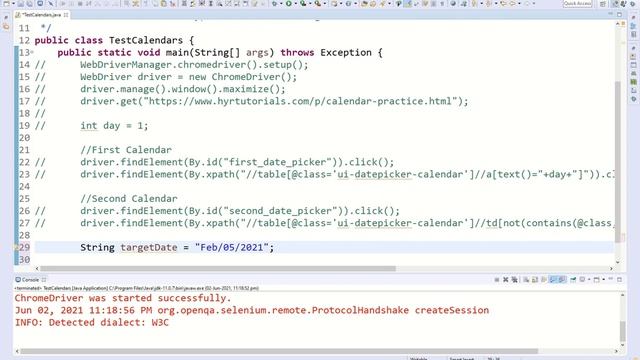Click the "int day = 1;" line

point(114,126)
